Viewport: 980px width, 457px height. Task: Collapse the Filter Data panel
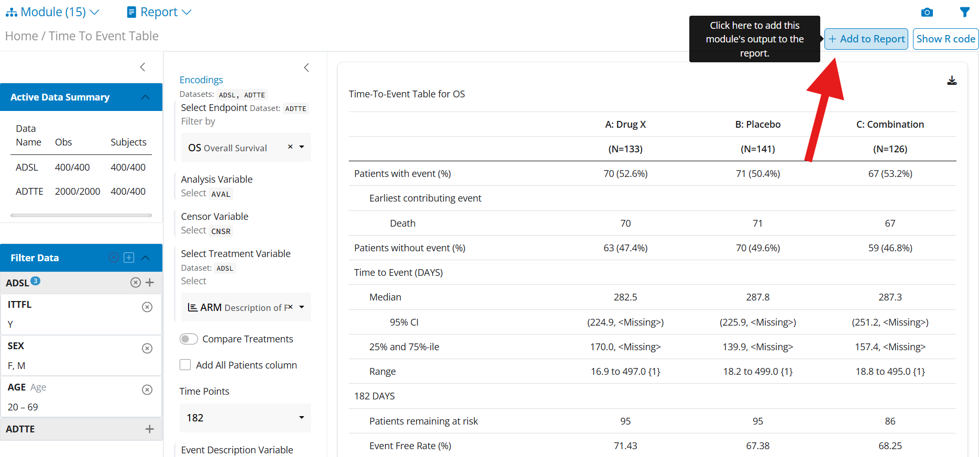[x=146, y=258]
